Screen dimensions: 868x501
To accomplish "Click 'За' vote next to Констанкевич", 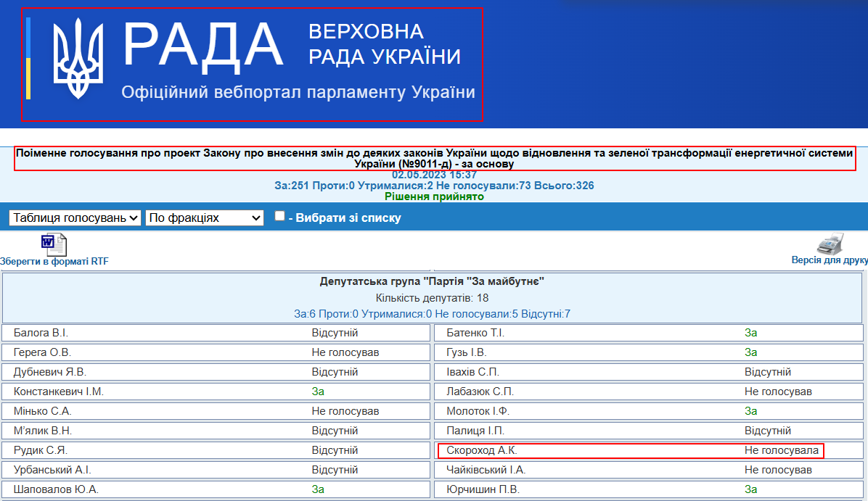I will coord(318,392).
